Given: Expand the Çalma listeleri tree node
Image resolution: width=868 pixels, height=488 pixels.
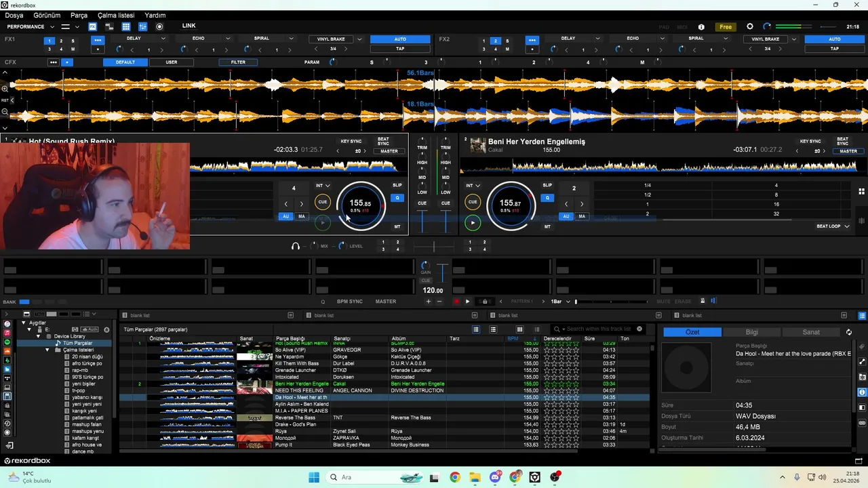Looking at the screenshot, I should tap(47, 350).
